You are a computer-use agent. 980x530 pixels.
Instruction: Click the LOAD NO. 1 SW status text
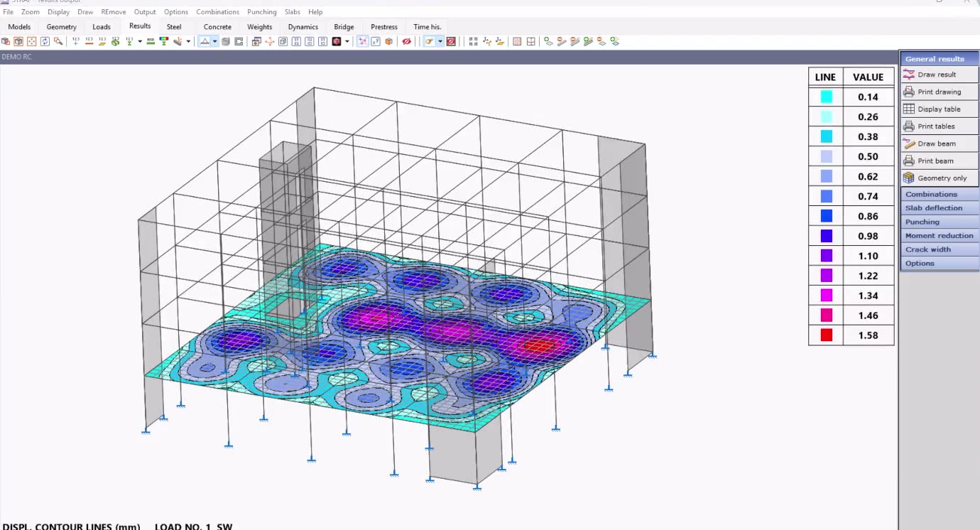(x=193, y=526)
